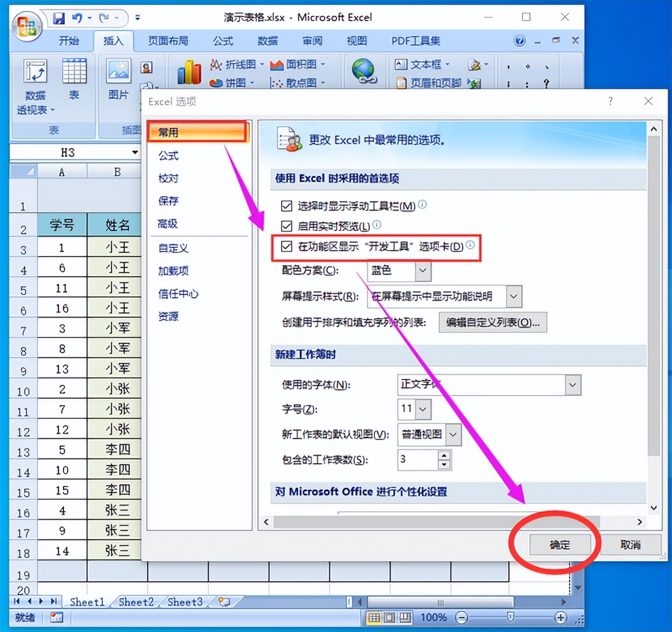Viewport: 672px width, 632px height.
Task: Expand the Name Box dropdown showing H3
Action: 135,152
